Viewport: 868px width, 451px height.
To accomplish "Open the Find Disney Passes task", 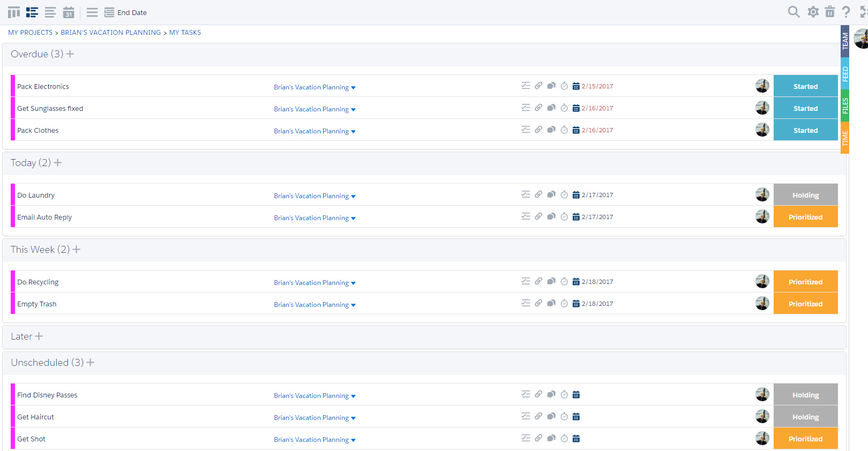I will click(47, 395).
